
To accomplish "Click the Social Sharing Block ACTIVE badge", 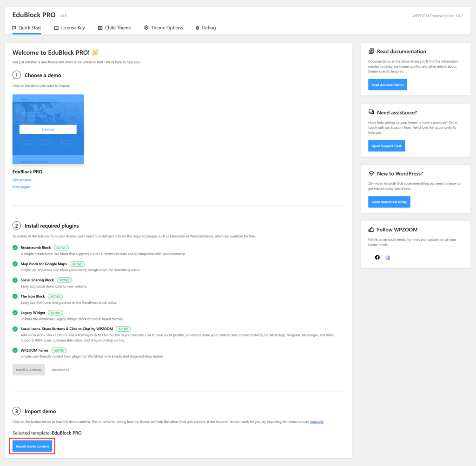I will point(64,280).
